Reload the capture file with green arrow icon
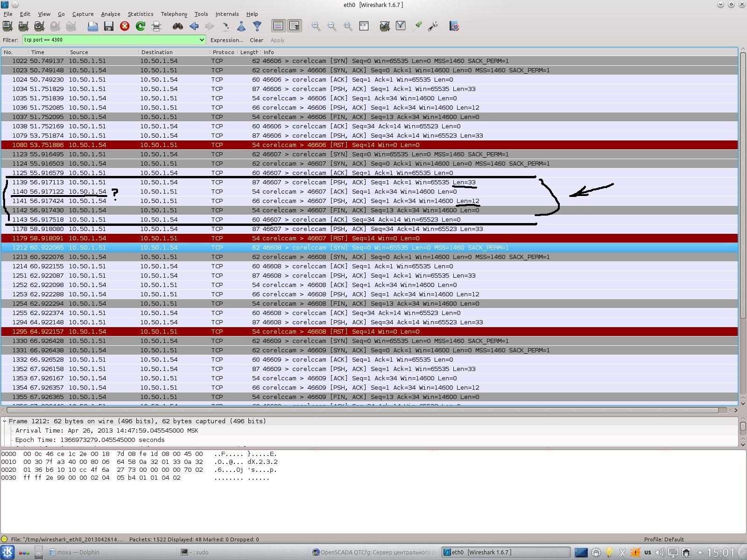 [x=140, y=26]
